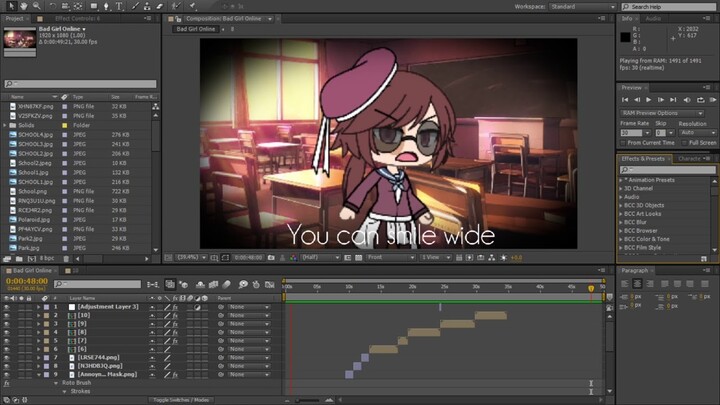Enable Frame Blending for timeline
This screenshot has height=405, width=720.
click(x=214, y=285)
